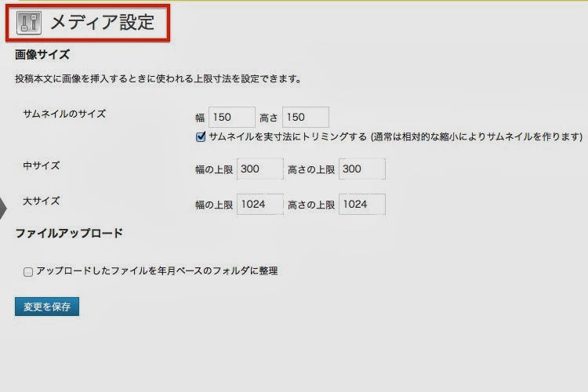Click the label text サムネイルを実寸法にトリミングする
The image size is (588, 392).
tap(288, 136)
